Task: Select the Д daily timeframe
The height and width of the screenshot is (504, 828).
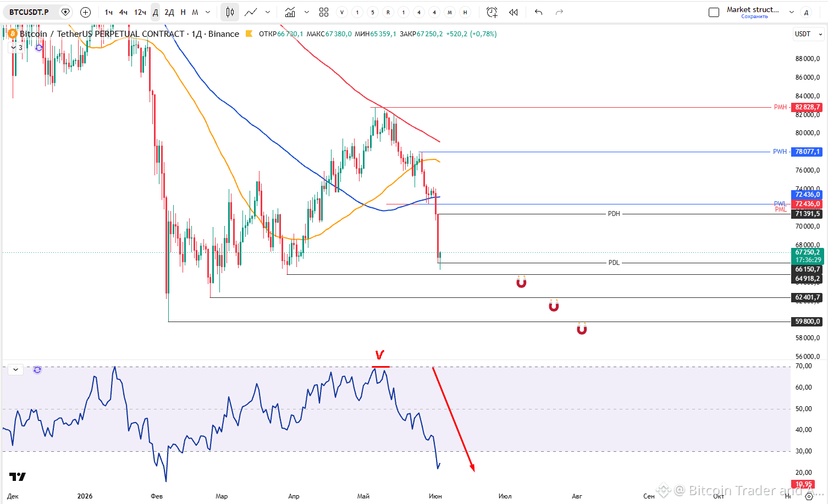Action: (156, 12)
